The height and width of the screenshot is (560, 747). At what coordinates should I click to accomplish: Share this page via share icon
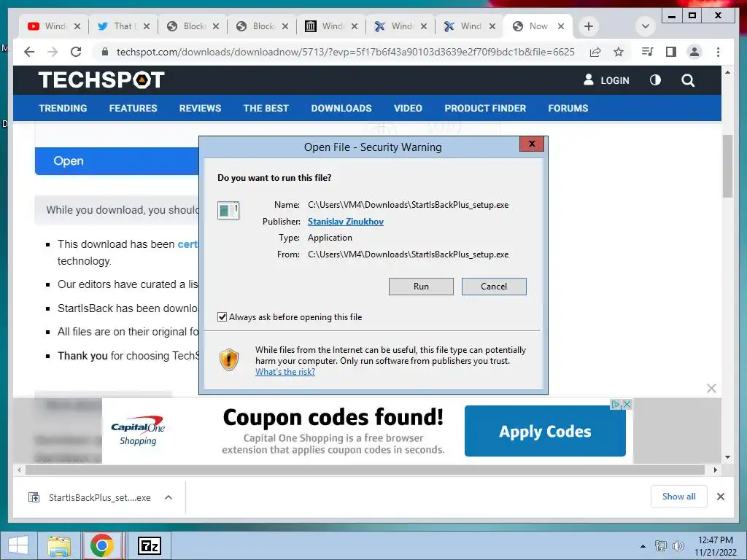595,52
